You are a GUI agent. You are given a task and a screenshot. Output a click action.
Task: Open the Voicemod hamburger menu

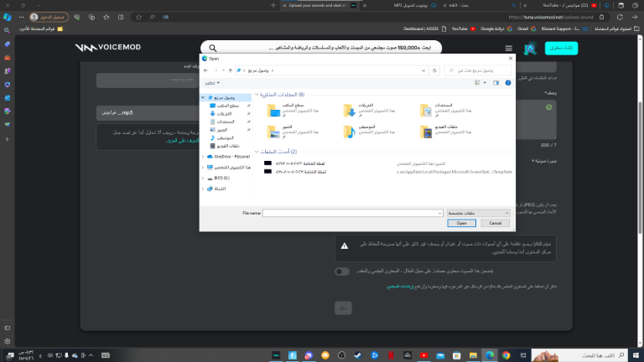508,49
